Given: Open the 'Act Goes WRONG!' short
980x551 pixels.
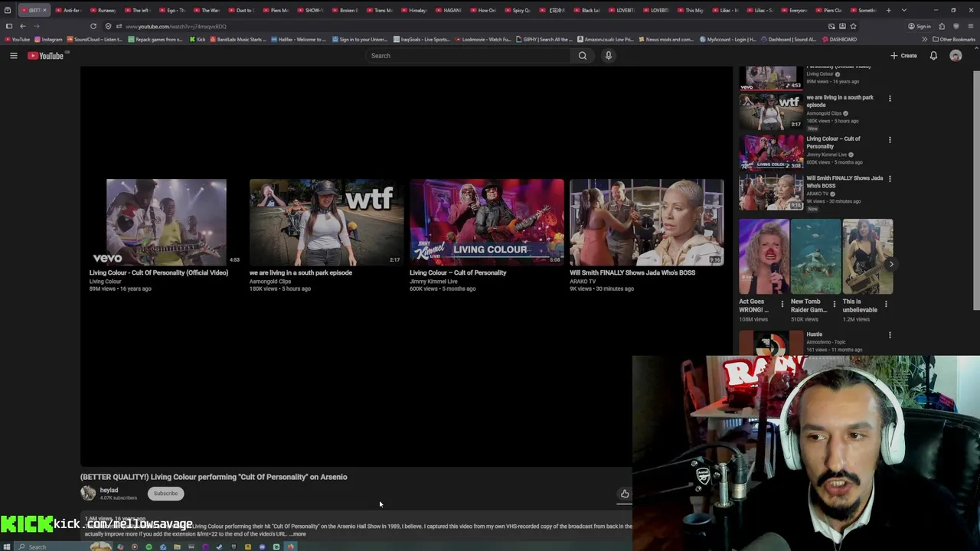Looking at the screenshot, I should [764, 256].
